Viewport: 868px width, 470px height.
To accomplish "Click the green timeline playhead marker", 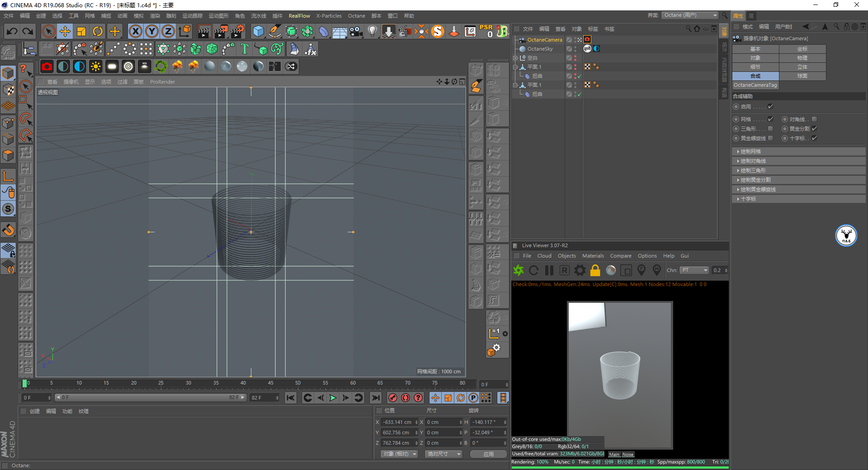I will (24, 383).
